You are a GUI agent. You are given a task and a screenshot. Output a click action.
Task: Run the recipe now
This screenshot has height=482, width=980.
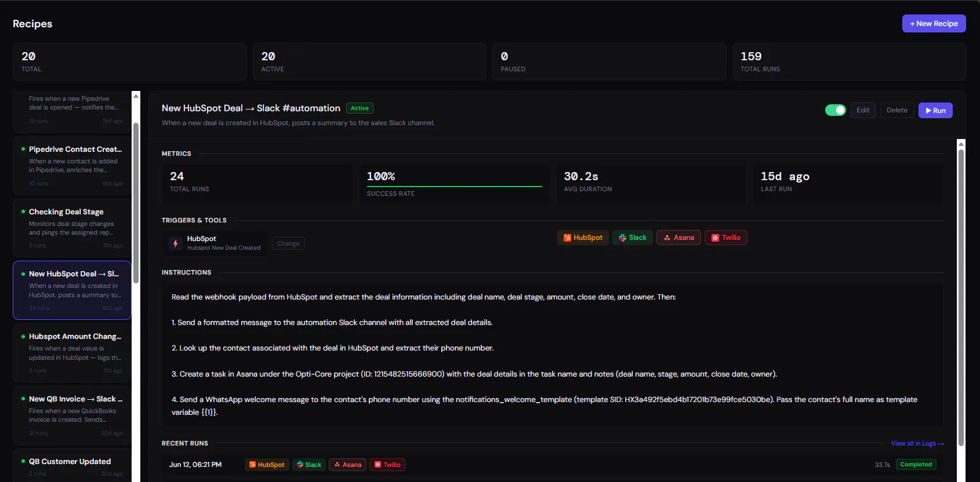(x=935, y=110)
